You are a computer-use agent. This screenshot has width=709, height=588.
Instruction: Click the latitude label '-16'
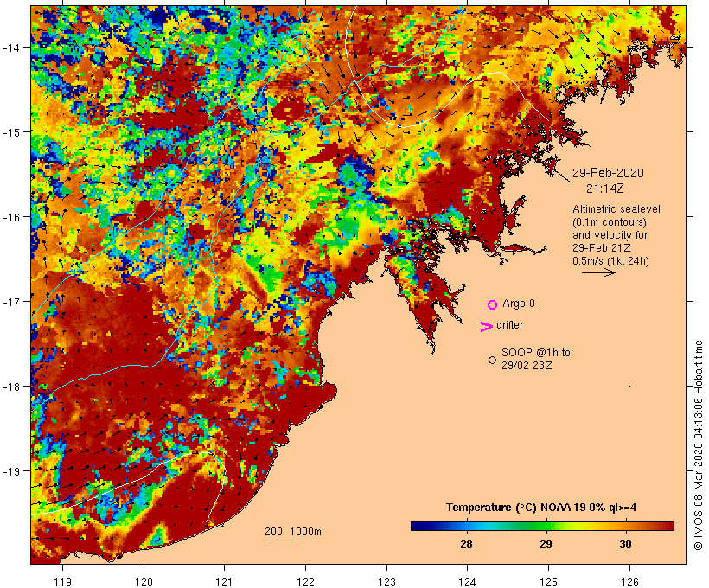(11, 217)
